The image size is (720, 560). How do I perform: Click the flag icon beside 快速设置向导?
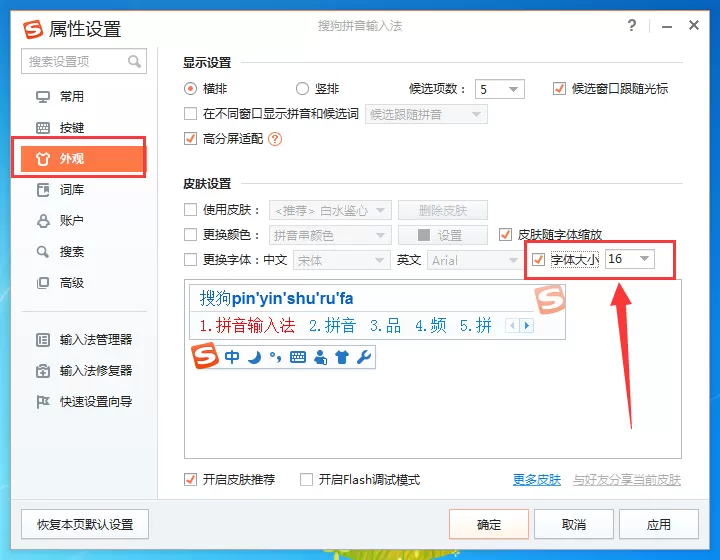(x=43, y=402)
